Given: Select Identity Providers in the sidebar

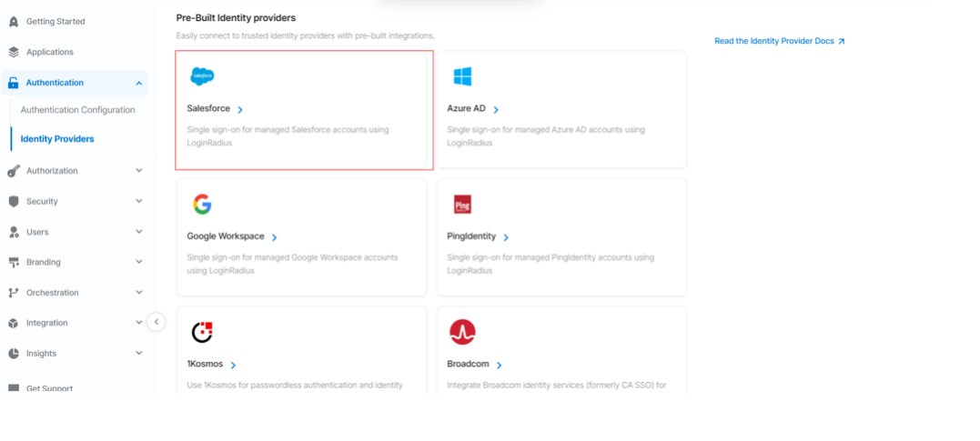Looking at the screenshot, I should point(57,139).
